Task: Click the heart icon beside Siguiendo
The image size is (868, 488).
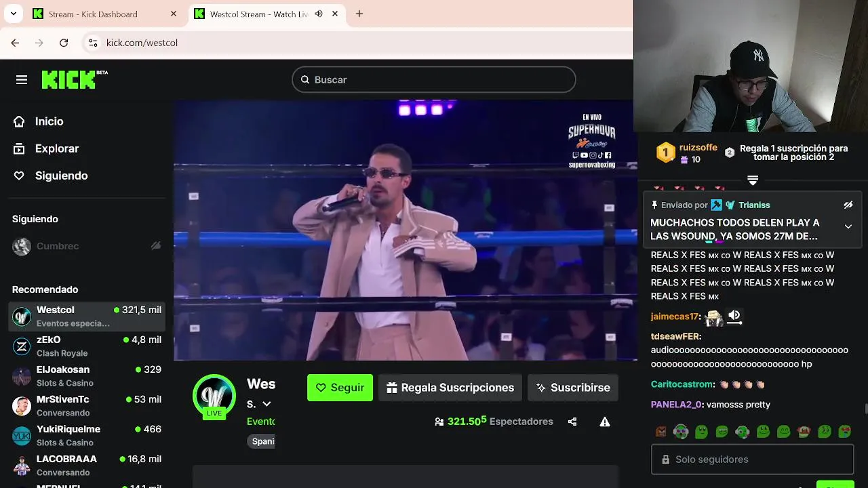Action: point(20,176)
